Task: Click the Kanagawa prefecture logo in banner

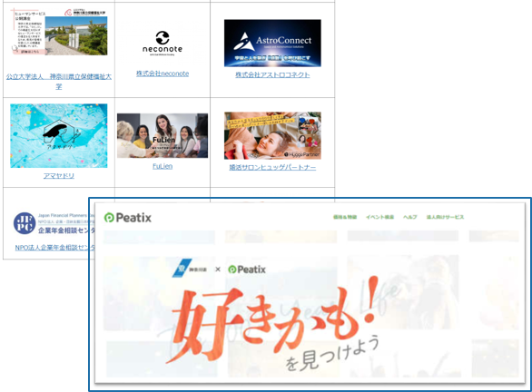Action: click(x=190, y=269)
